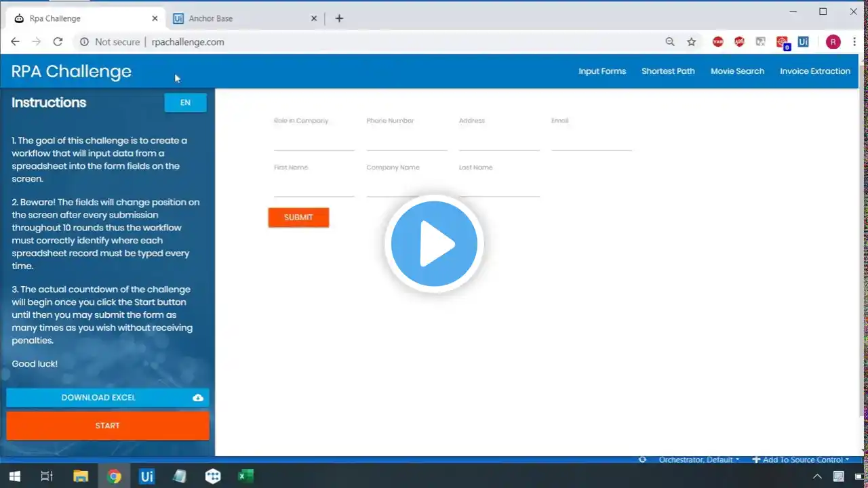
Task: Click the large blue play button overlay
Action: pos(434,244)
